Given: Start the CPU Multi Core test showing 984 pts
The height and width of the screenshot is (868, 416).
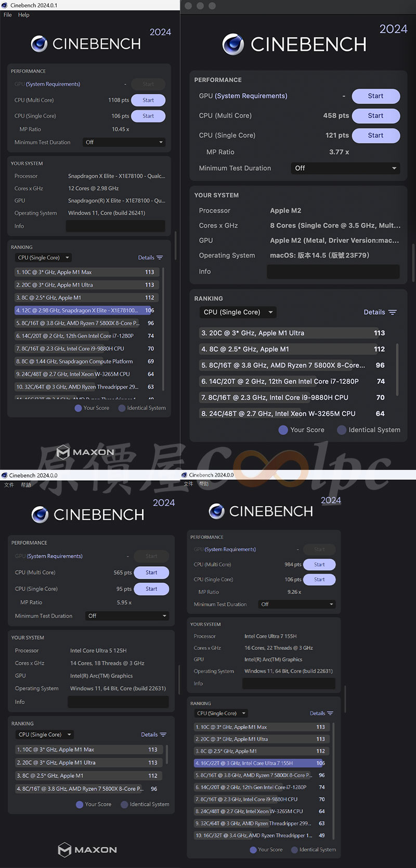Looking at the screenshot, I should click(x=319, y=565).
